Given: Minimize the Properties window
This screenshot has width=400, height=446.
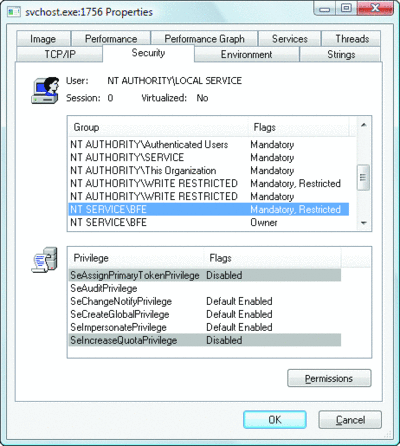Looking at the screenshot, I should point(324,8).
